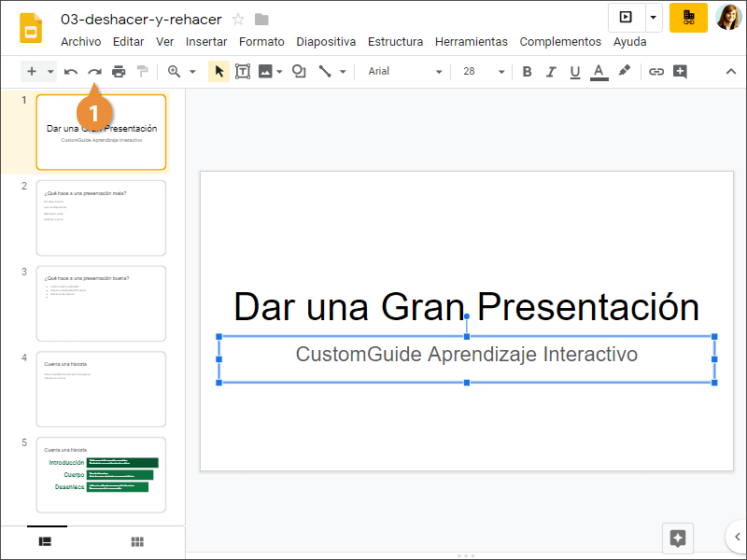Click the Print icon
This screenshot has height=560, width=747.
[x=119, y=72]
